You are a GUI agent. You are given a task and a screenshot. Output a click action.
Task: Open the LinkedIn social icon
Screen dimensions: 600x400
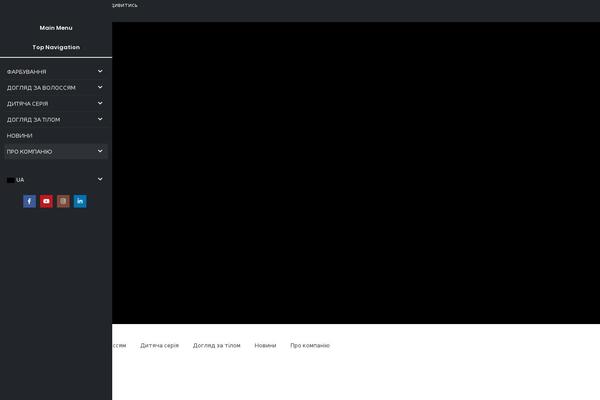(80, 201)
